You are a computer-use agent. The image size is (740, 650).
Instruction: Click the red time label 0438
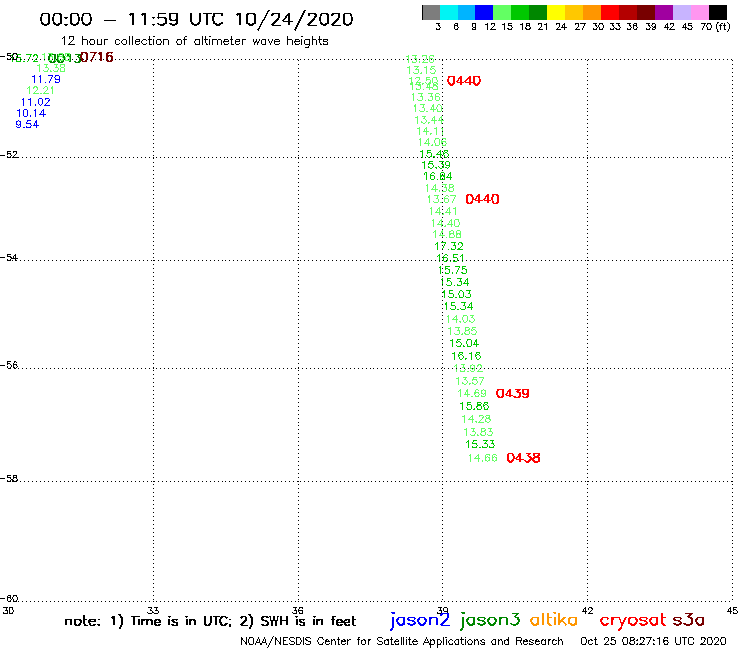click(523, 458)
